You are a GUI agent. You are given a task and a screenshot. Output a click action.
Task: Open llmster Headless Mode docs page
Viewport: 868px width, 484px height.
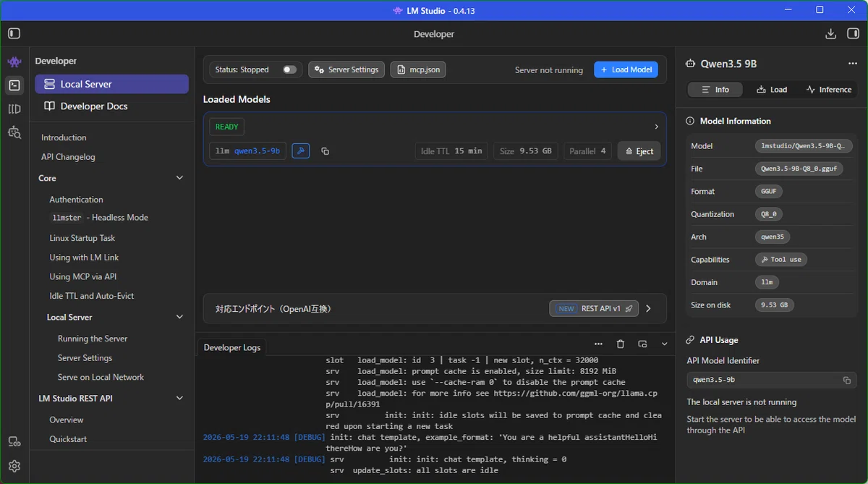(x=99, y=218)
